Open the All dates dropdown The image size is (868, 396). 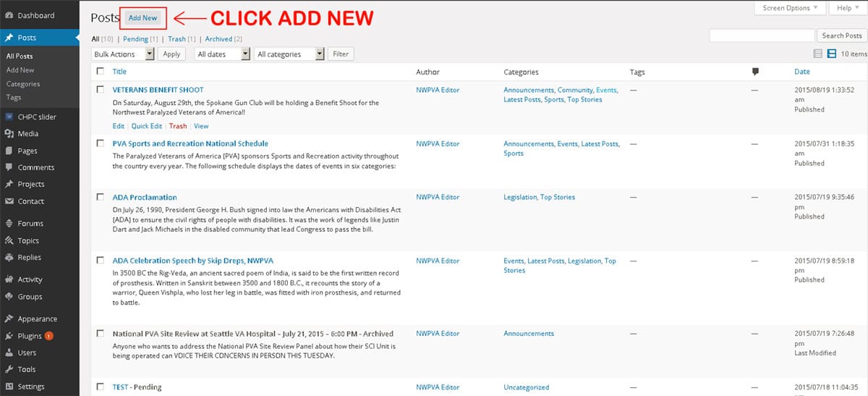[x=221, y=54]
